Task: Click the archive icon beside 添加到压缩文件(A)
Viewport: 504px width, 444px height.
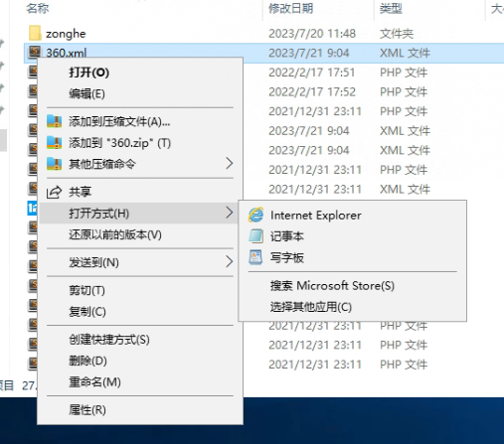Action: tap(54, 121)
